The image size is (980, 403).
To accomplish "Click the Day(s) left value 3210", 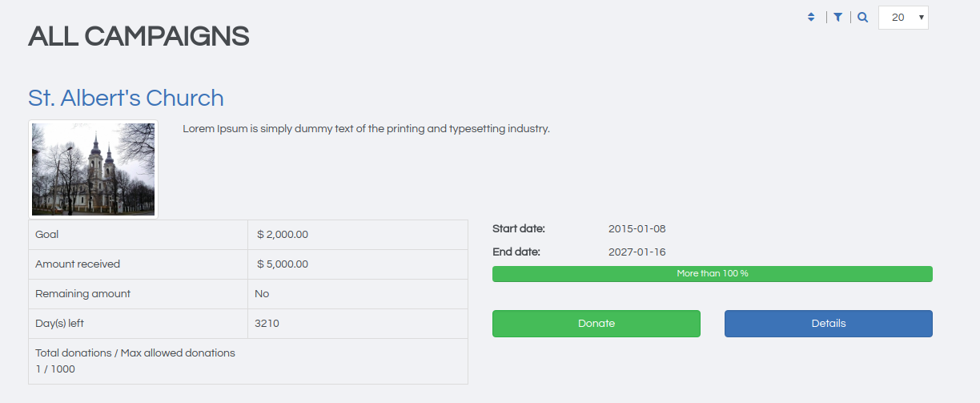I will point(267,324).
